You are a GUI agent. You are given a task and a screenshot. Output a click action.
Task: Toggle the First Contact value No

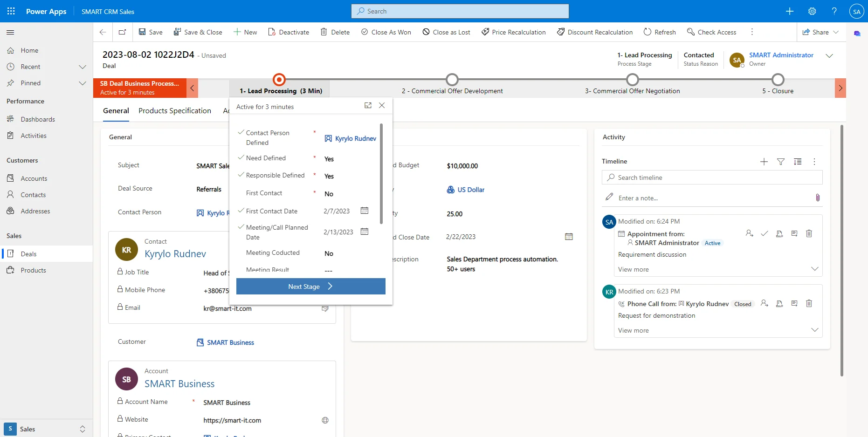(329, 194)
